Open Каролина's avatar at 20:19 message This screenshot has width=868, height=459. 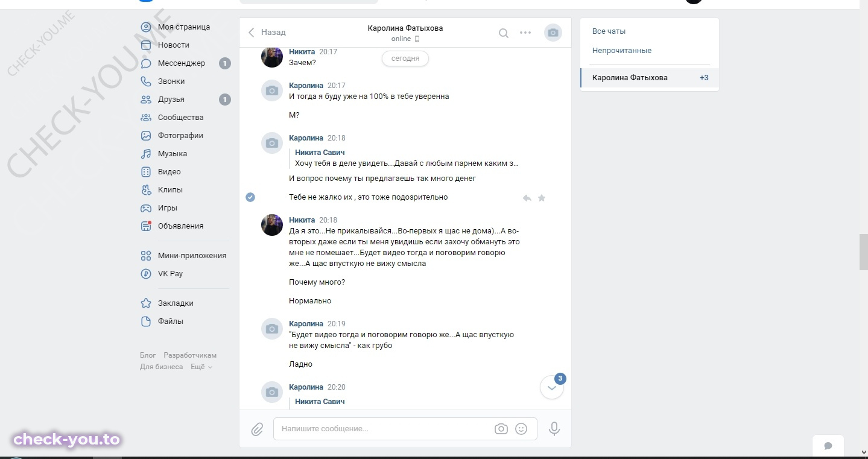tap(272, 329)
